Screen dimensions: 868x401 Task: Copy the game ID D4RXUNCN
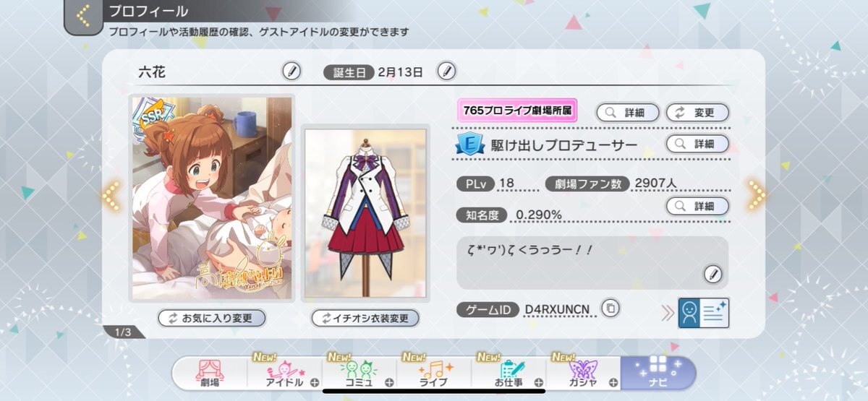[x=611, y=309]
